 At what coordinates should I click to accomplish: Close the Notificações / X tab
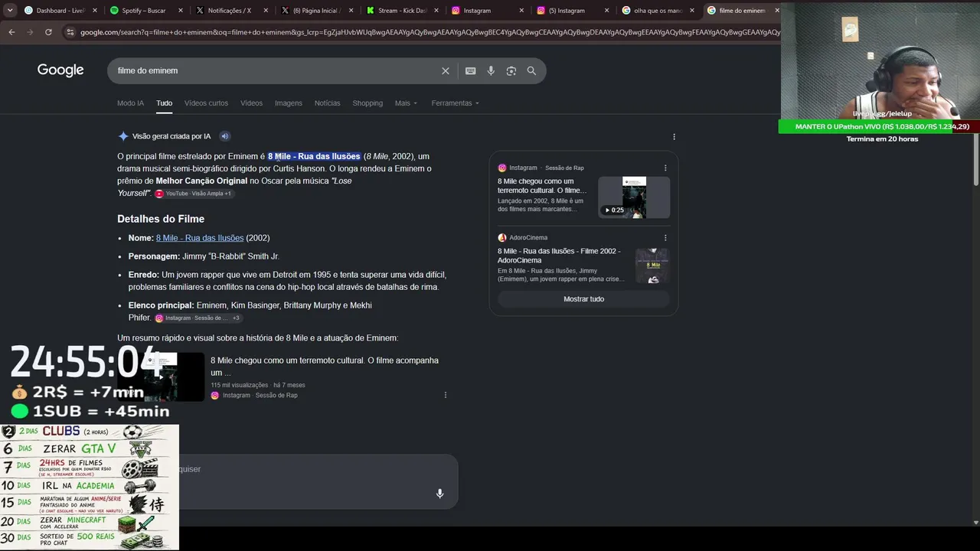[266, 11]
